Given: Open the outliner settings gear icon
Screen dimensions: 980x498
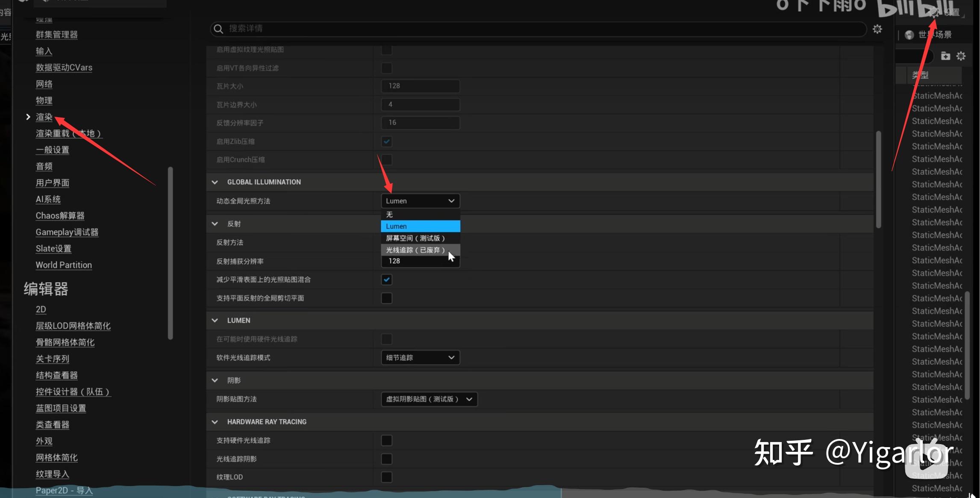Looking at the screenshot, I should tap(961, 56).
